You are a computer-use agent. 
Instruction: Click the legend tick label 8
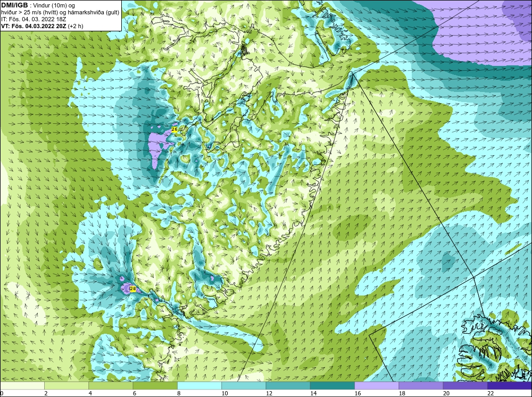179,393
